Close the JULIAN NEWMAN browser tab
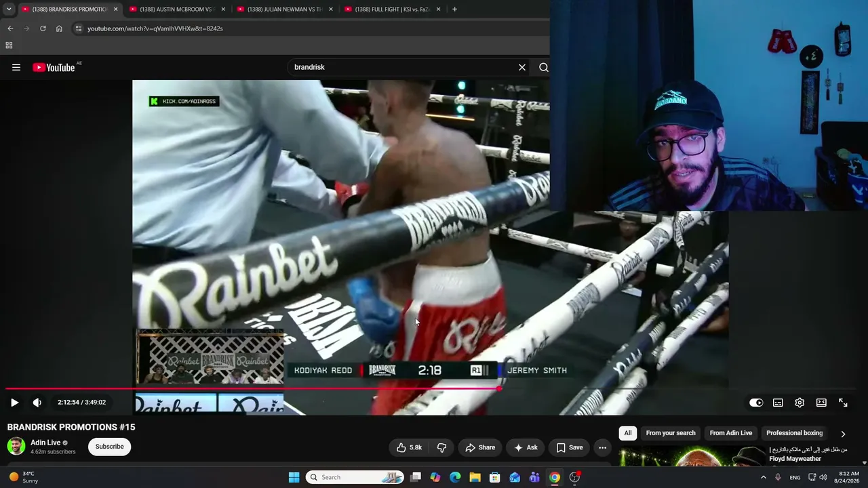This screenshot has width=868, height=488. (x=331, y=9)
